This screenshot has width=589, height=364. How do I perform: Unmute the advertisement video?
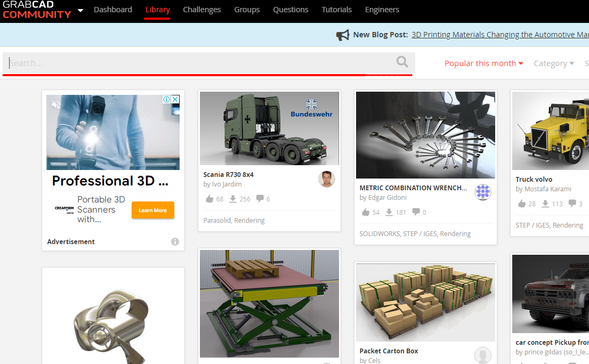point(56,104)
